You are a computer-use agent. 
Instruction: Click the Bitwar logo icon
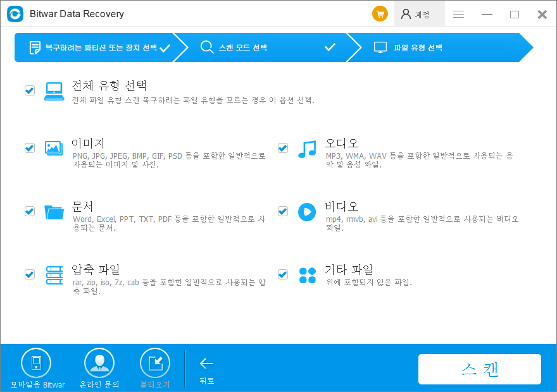pos(15,13)
